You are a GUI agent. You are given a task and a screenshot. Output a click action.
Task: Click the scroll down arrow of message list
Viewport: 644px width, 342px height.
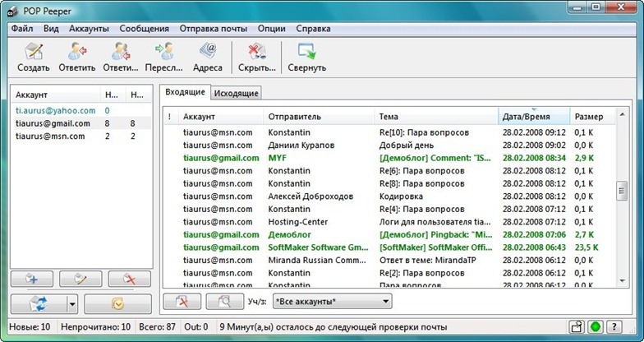(x=622, y=281)
